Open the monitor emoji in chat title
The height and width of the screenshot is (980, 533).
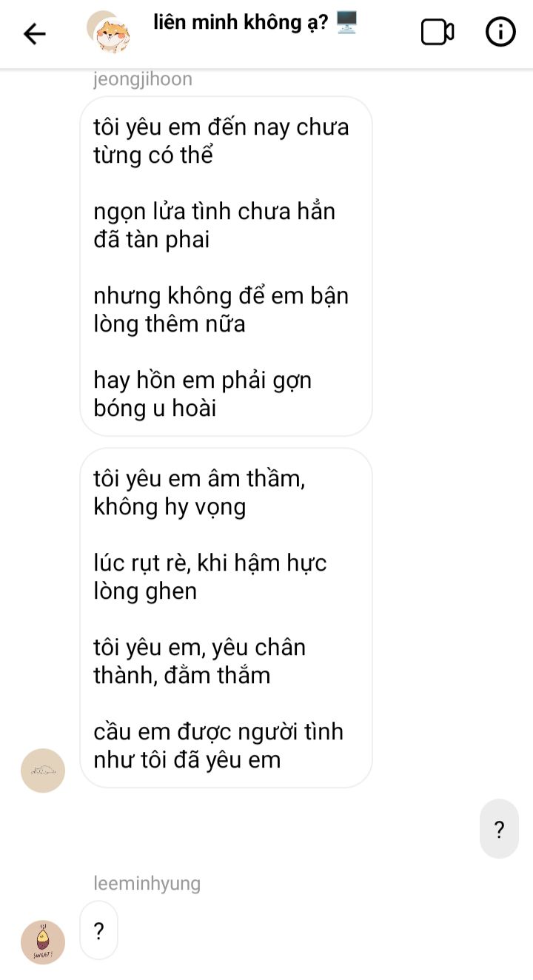(346, 23)
